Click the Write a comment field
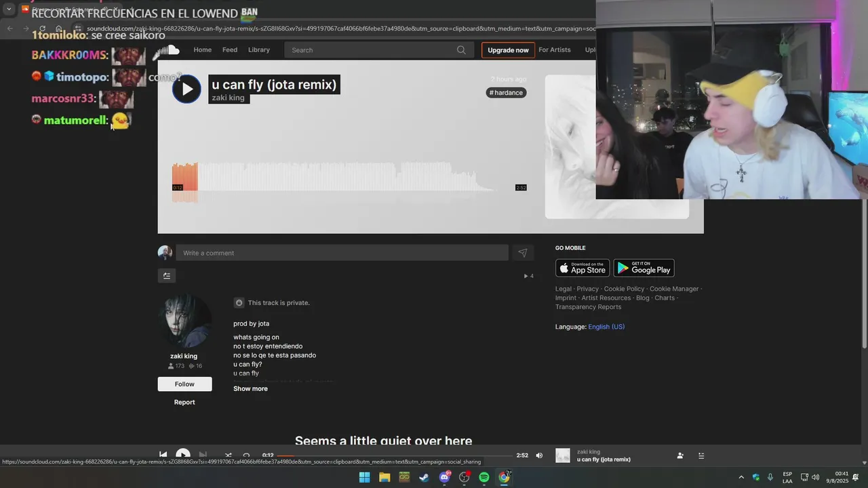The height and width of the screenshot is (488, 868). [x=342, y=253]
